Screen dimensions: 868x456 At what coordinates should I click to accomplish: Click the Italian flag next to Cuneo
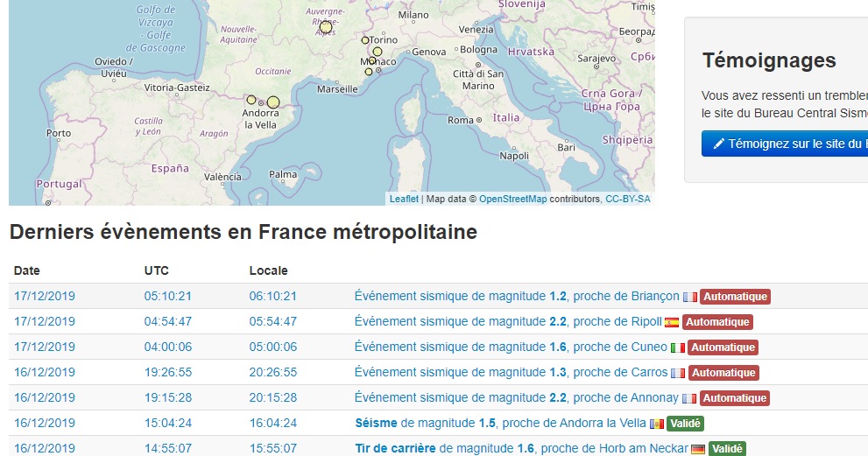tap(678, 347)
